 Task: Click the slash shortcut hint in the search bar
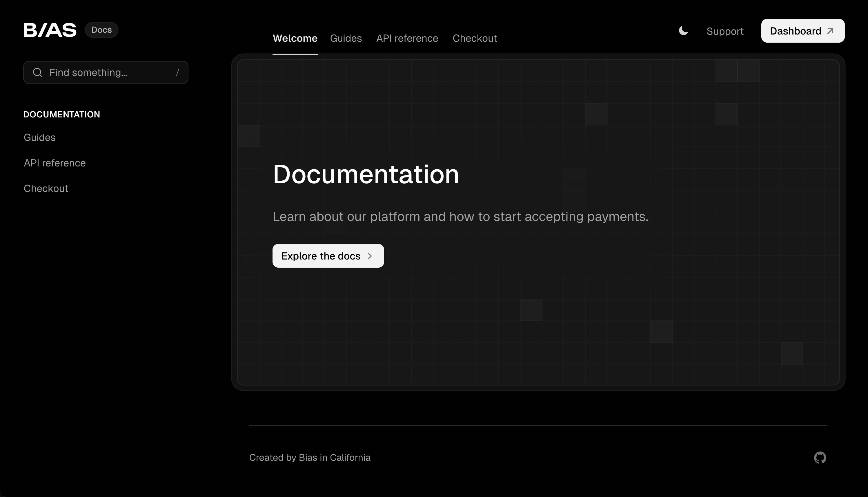[178, 72]
